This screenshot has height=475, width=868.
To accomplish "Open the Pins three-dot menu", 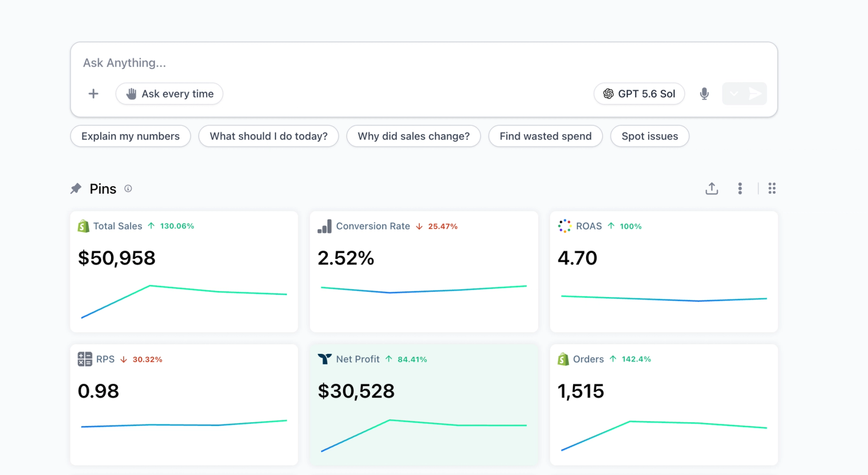I will tap(740, 188).
